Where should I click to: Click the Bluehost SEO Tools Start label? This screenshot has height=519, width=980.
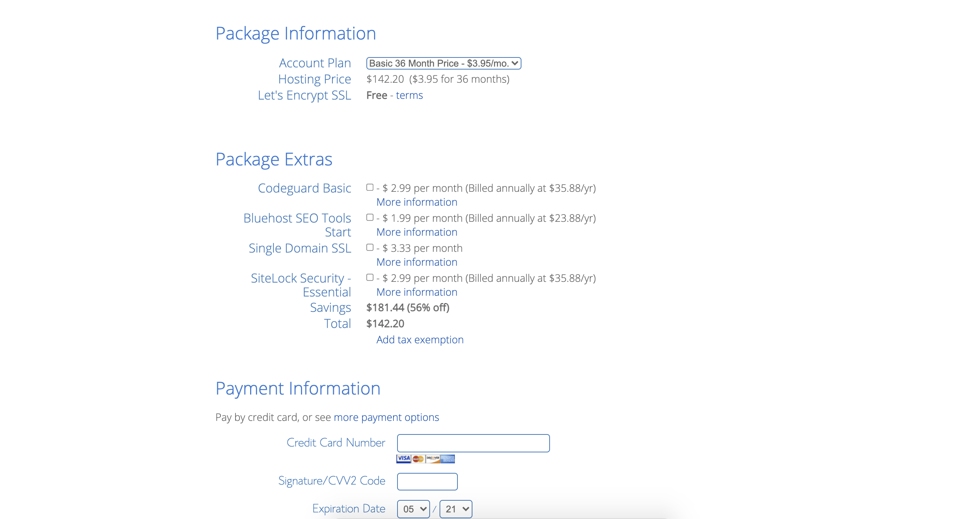pos(297,225)
